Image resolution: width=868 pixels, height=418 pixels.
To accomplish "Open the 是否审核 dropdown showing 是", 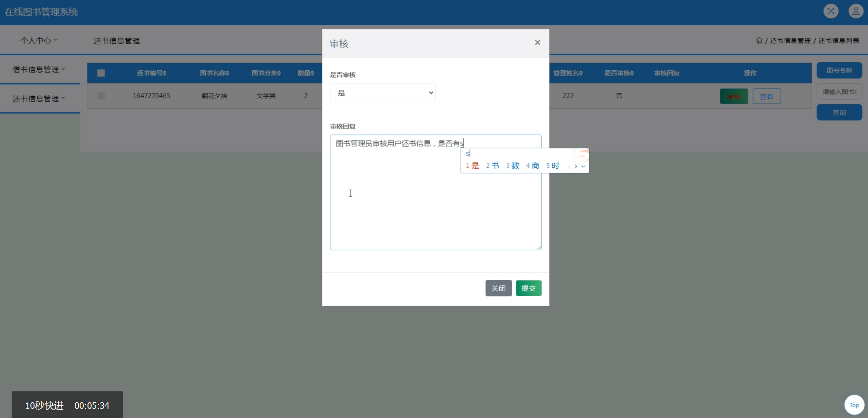I will (x=382, y=93).
